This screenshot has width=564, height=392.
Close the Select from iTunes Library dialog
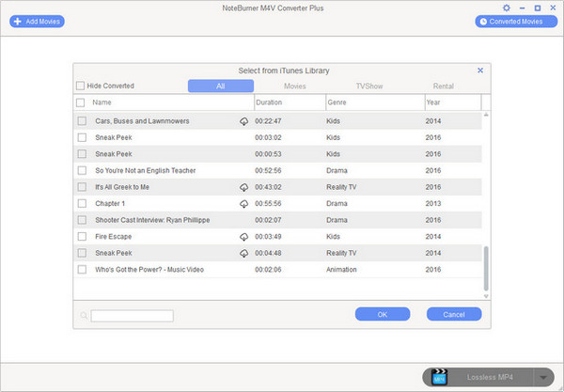tap(480, 71)
